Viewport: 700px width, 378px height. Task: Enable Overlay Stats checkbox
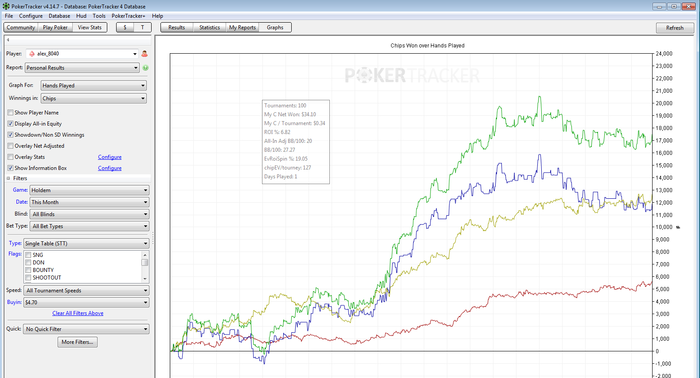10,157
